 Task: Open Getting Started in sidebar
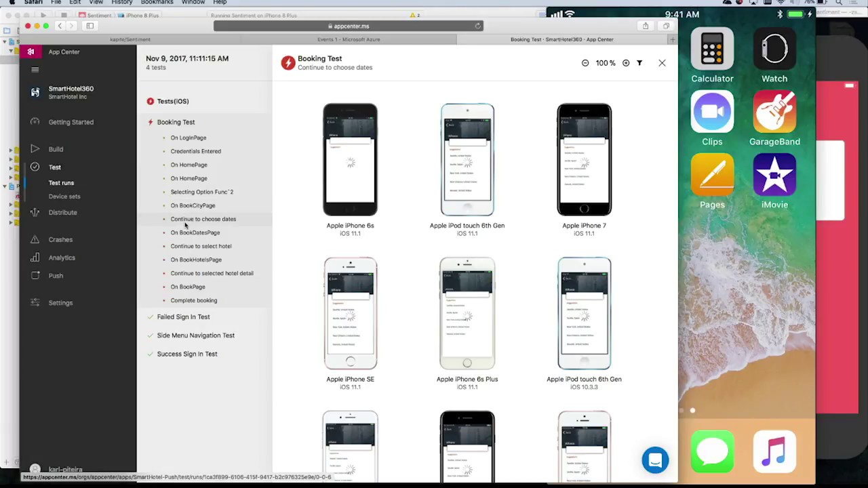(71, 122)
